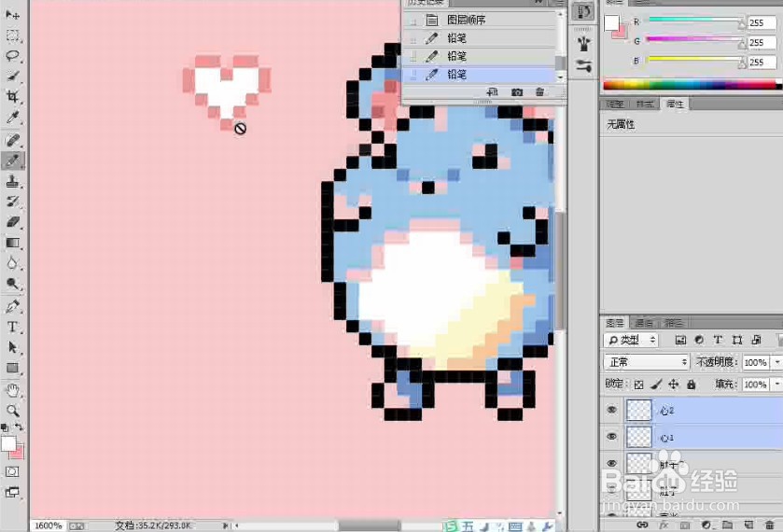Switch to the 样式 tab
The image size is (783, 532).
click(645, 104)
